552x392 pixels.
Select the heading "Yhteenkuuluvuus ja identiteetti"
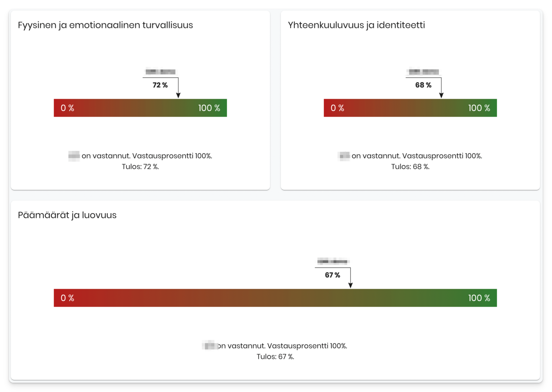tap(356, 25)
